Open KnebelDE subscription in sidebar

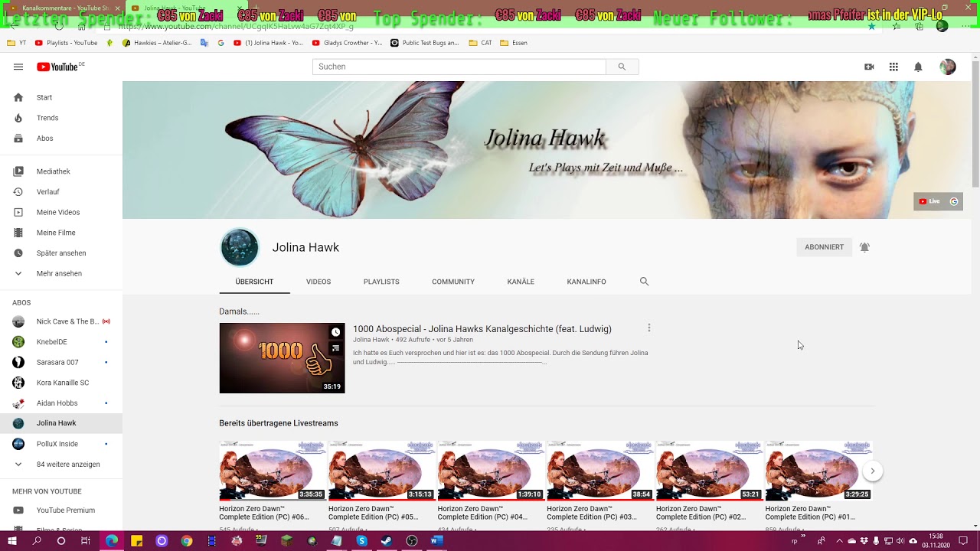click(61, 342)
